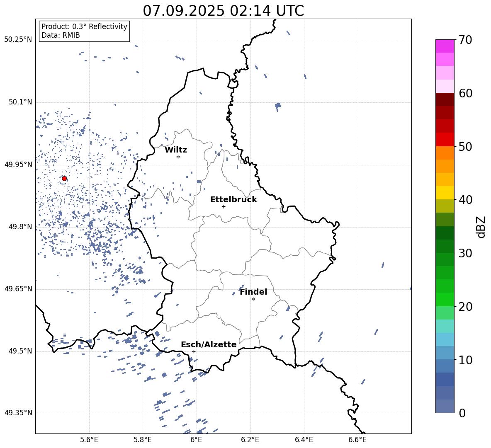Click the 50 value on colorbar
The image size is (491, 448).
pos(465,146)
